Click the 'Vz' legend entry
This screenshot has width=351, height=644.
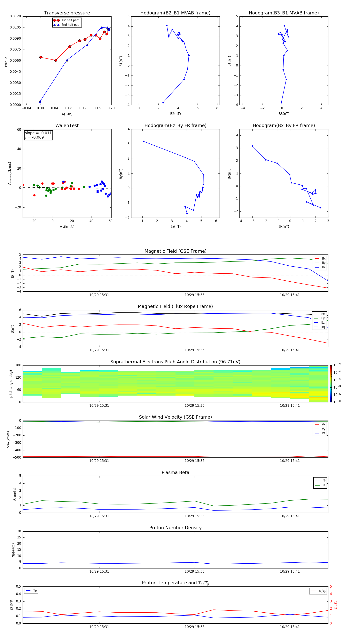pos(320,433)
